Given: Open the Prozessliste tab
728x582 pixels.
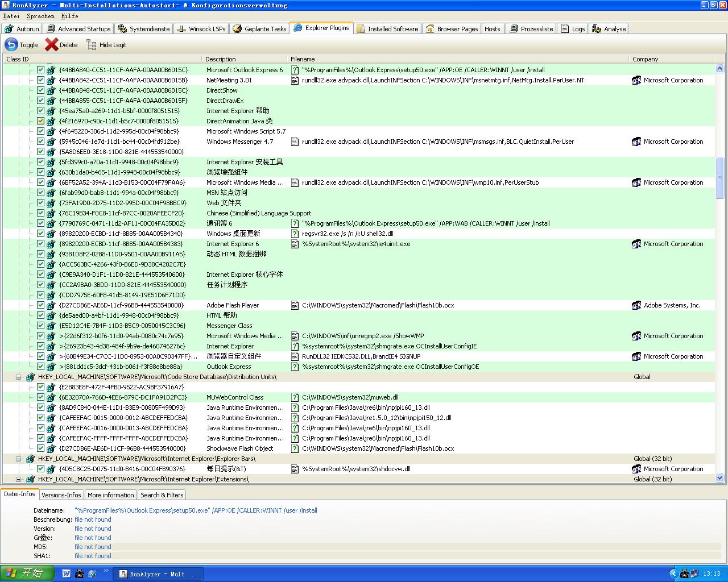Looking at the screenshot, I should pyautogui.click(x=531, y=28).
